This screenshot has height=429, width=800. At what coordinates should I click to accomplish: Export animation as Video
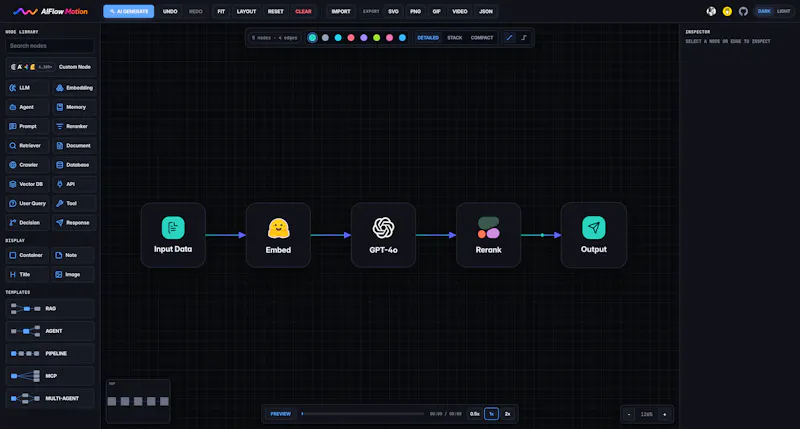(x=460, y=11)
